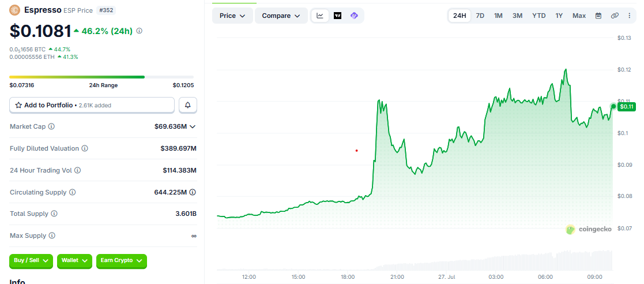
Task: Click the $69.636M market cap value
Action: click(171, 126)
